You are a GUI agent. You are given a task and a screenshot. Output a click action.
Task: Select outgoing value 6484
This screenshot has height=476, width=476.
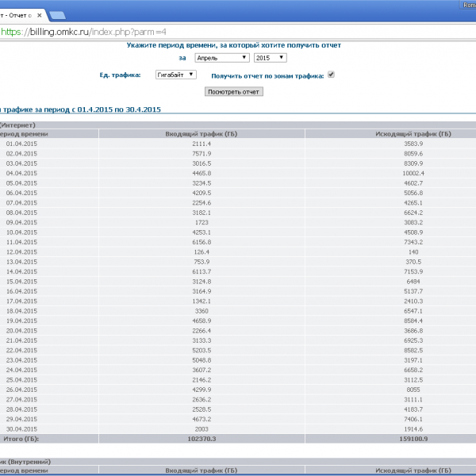(x=413, y=282)
